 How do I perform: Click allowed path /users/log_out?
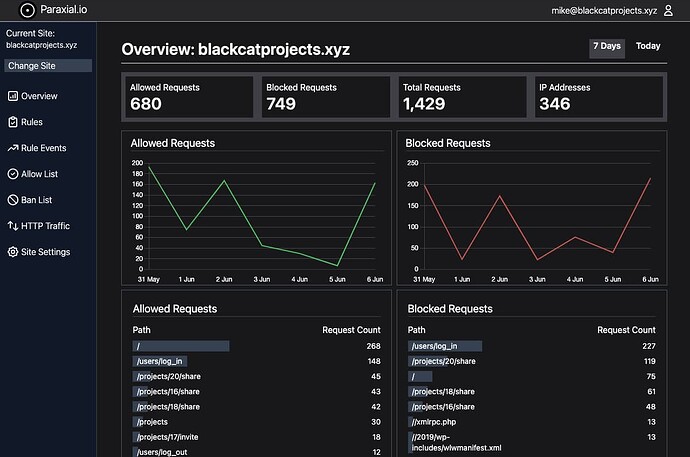point(257,452)
